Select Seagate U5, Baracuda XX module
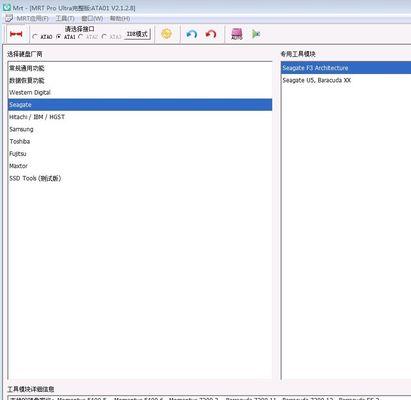 point(346,80)
